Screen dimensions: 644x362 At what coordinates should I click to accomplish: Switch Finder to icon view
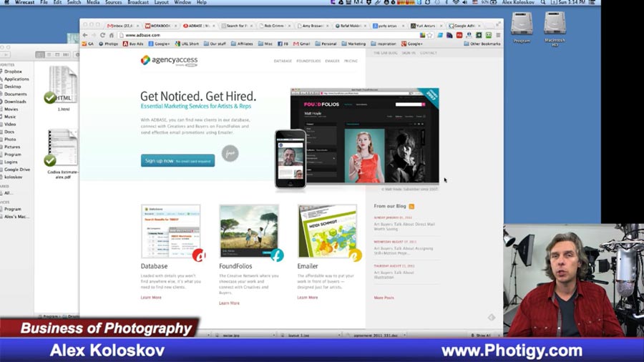pyautogui.click(x=40, y=54)
